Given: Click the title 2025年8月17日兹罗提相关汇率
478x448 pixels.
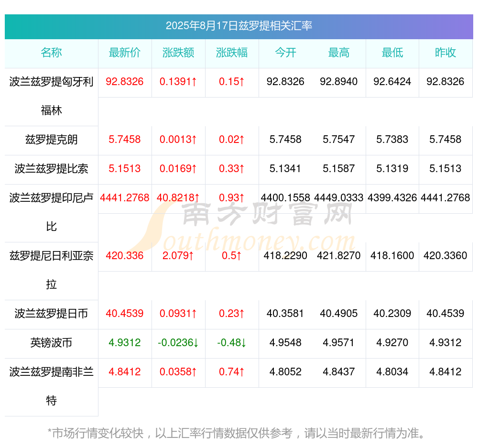Looking at the screenshot, I should coord(239,26).
